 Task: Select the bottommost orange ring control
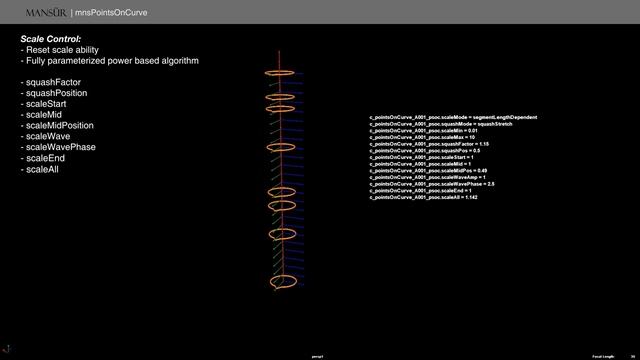(x=283, y=282)
